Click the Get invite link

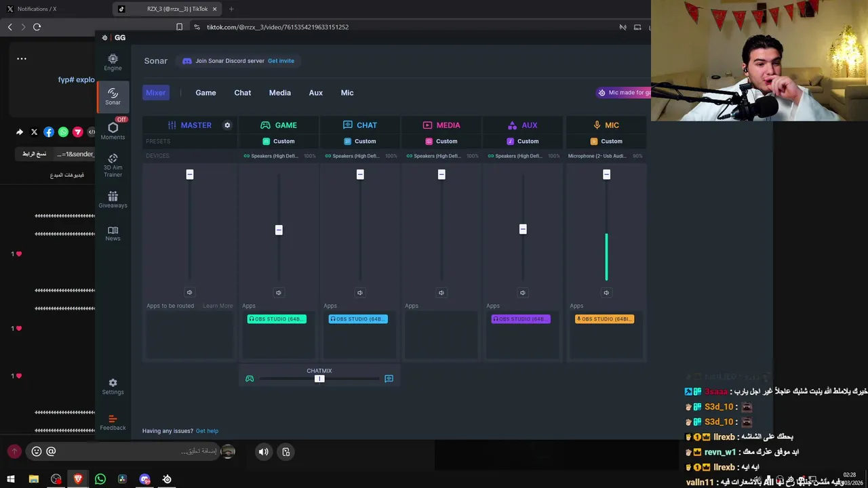point(281,61)
